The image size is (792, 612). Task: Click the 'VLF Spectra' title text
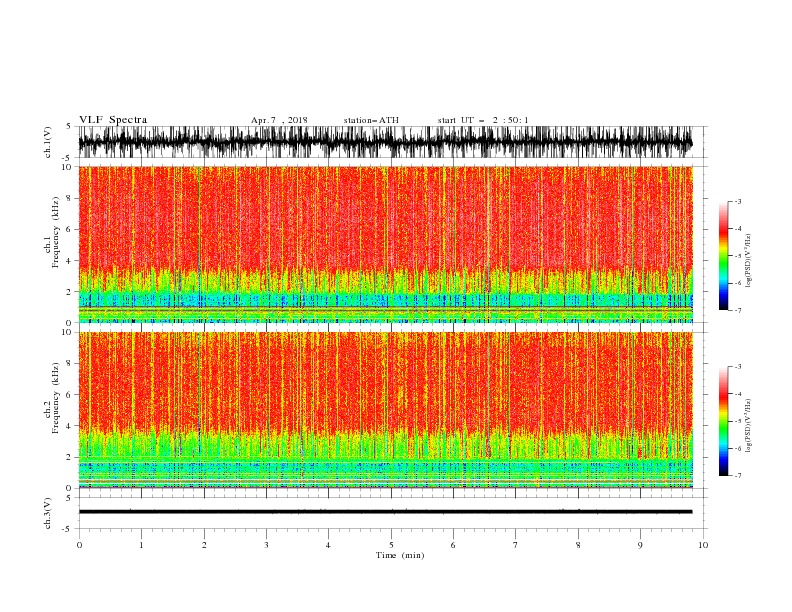(x=113, y=120)
